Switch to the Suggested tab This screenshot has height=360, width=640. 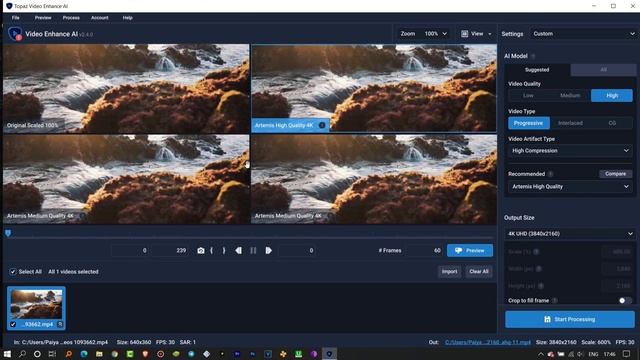click(x=537, y=70)
